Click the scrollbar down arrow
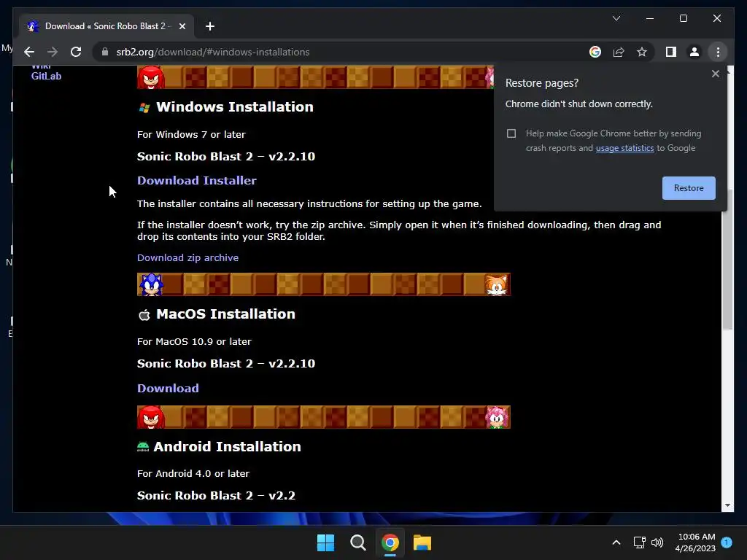Image resolution: width=747 pixels, height=560 pixels. 727,505
